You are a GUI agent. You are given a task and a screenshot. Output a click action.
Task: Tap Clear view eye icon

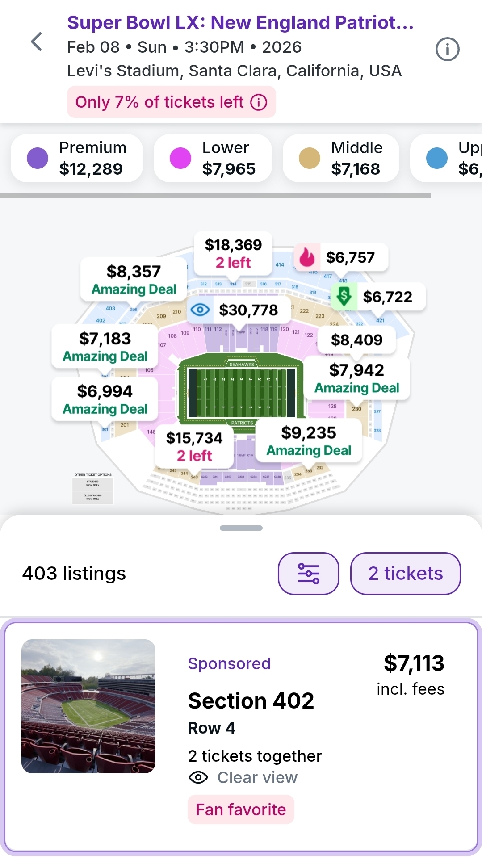pyautogui.click(x=198, y=778)
